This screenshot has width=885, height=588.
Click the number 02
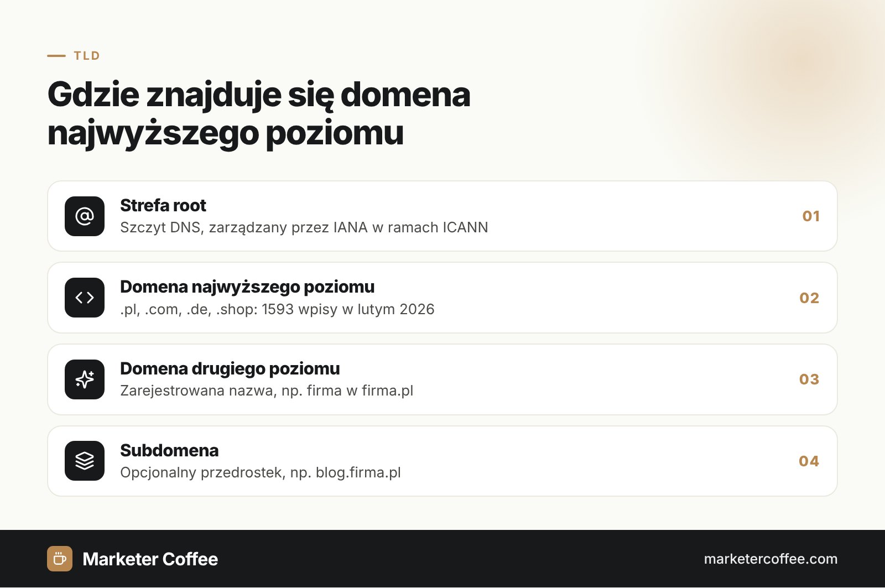tap(809, 298)
